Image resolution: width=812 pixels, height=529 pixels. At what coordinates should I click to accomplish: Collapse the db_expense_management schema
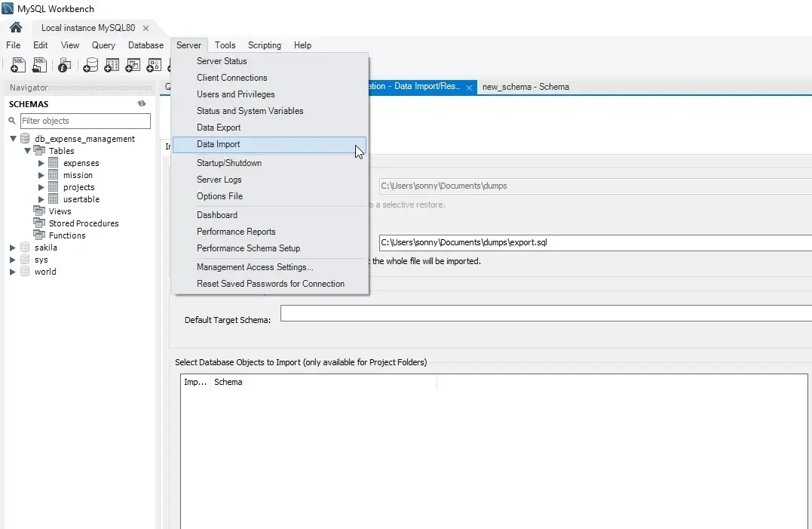tap(13, 139)
